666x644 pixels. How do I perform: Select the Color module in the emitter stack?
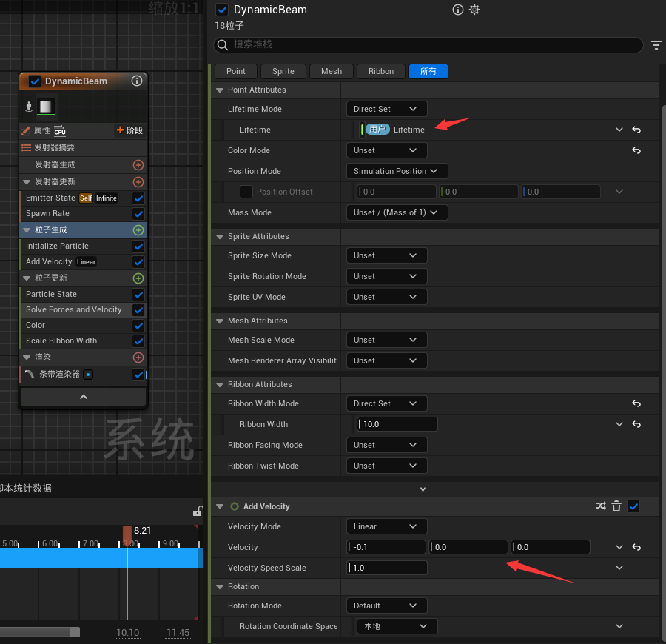click(x=76, y=326)
